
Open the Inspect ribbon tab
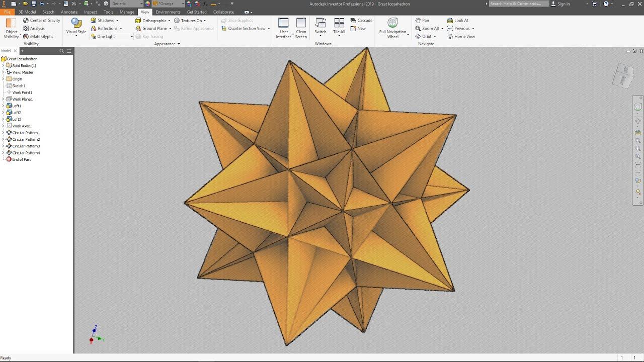[91, 12]
